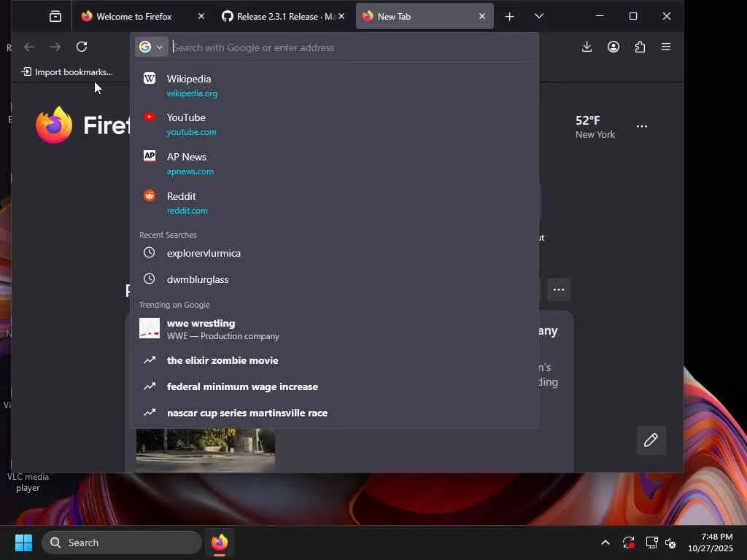
Task: Expand the list all tabs chevron
Action: 539,17
